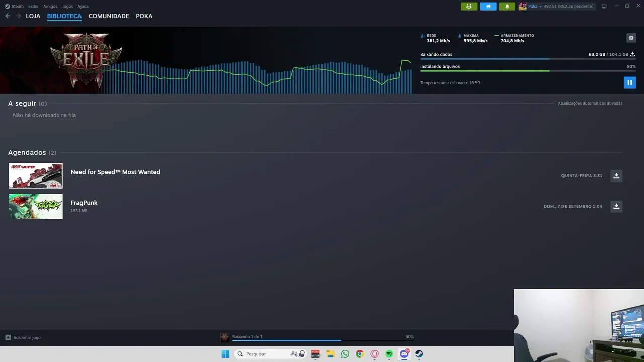
Task: Open the Voicemeeter taskbar icon
Action: [315, 354]
